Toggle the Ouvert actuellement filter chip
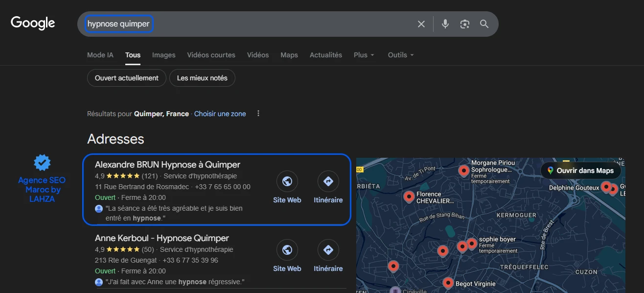The width and height of the screenshot is (644, 293). pos(127,78)
